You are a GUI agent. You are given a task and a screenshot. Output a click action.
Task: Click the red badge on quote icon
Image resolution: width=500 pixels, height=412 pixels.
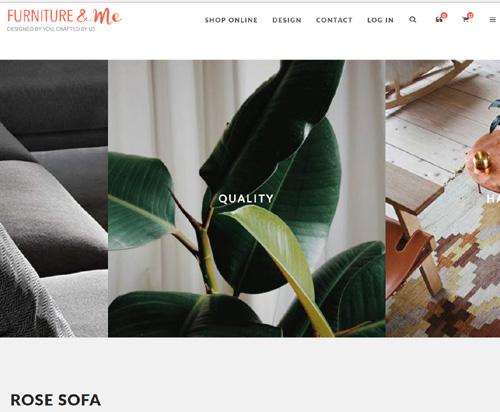[444, 15]
